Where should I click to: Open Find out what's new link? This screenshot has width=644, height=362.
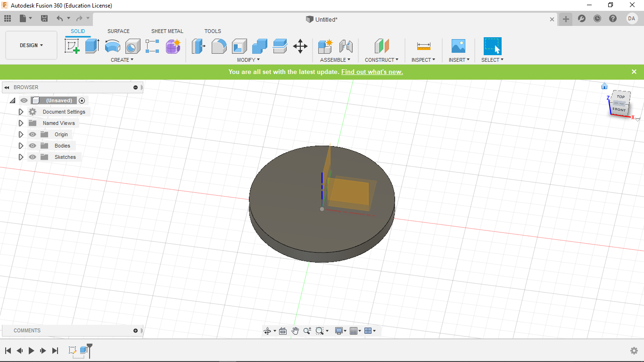372,72
